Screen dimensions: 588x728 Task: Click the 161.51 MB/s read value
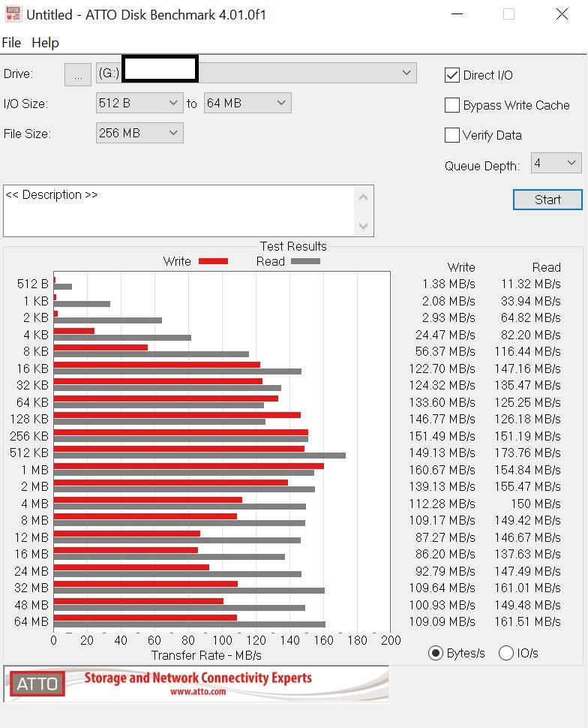click(528, 621)
